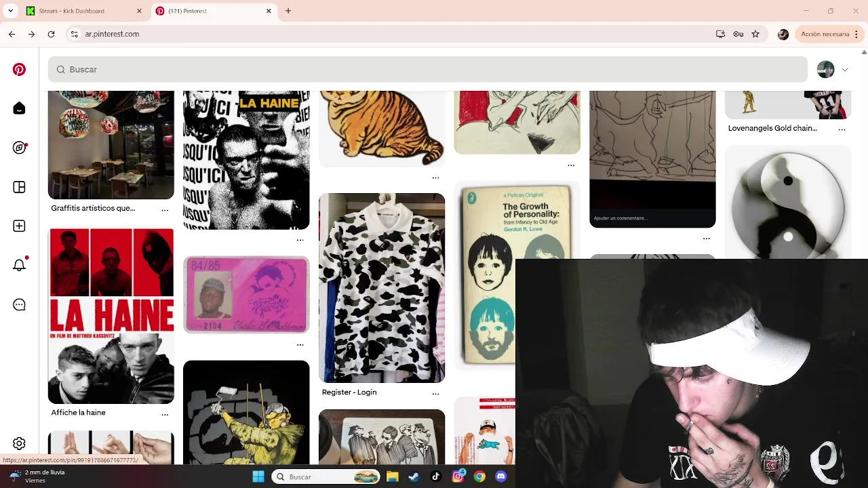Open the restaurant graffiti lamps pin image
The image size is (868, 488).
[x=111, y=144]
